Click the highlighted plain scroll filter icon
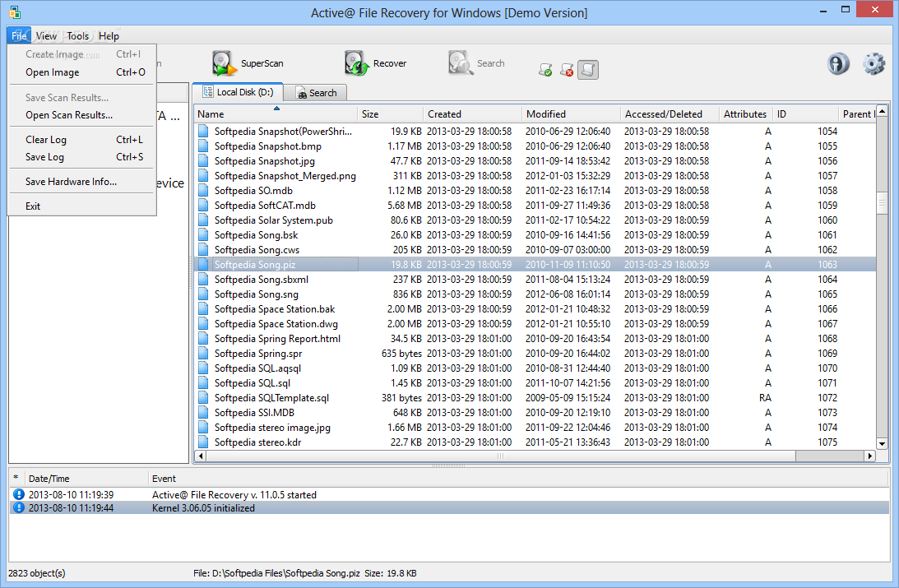The height and width of the screenshot is (588, 899). pyautogui.click(x=587, y=70)
